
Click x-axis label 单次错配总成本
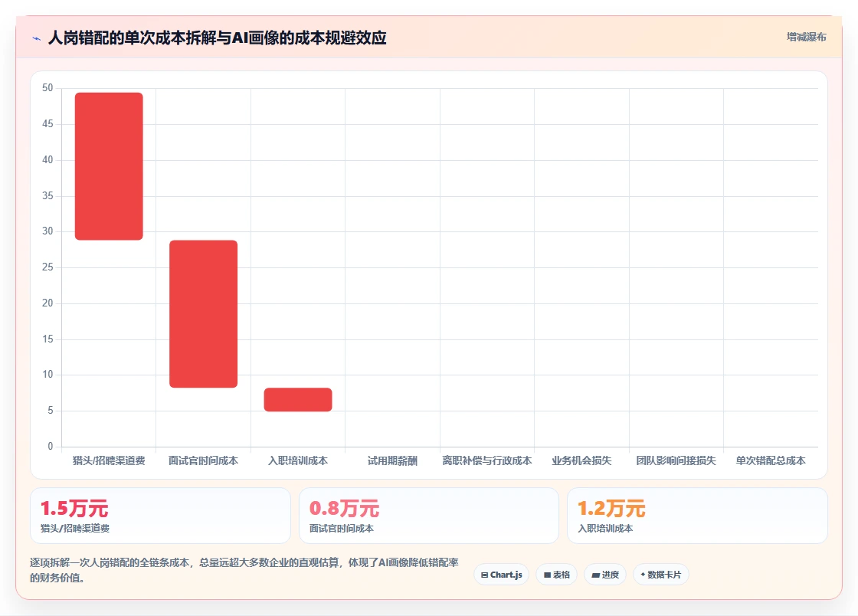pos(771,460)
